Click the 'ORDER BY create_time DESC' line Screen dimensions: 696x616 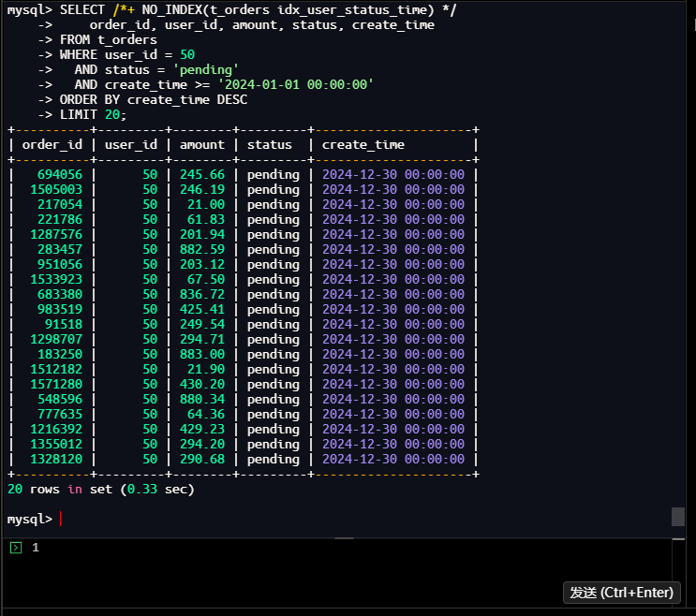pos(154,100)
